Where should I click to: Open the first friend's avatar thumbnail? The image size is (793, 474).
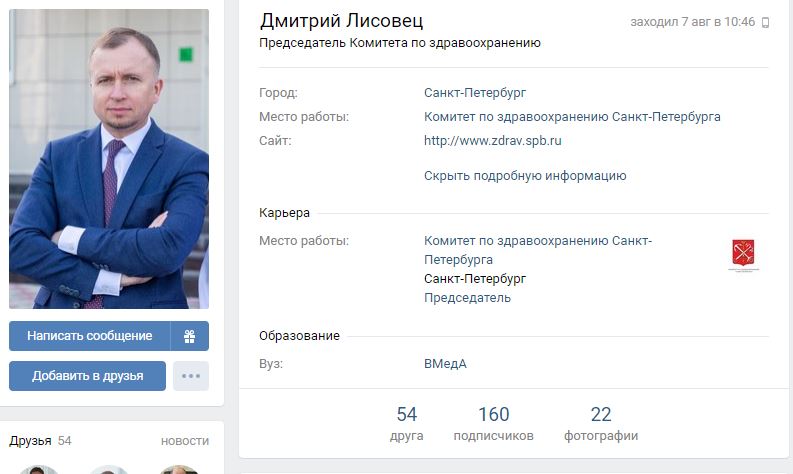39,469
